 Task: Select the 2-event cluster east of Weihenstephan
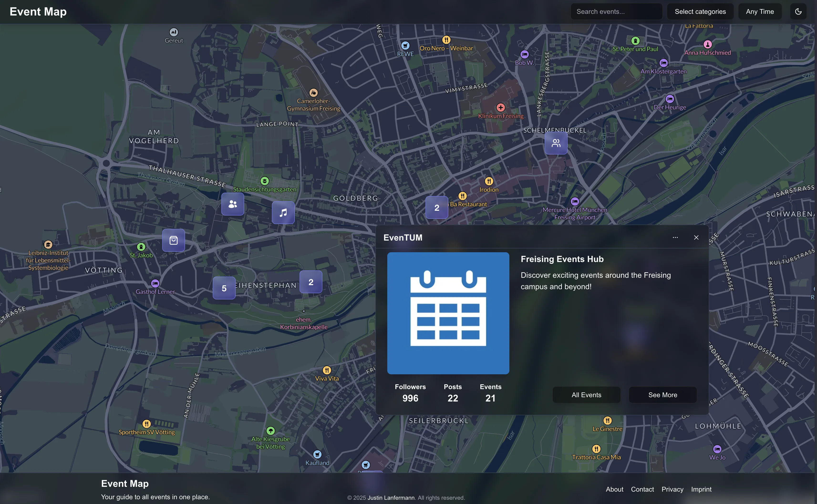pyautogui.click(x=311, y=282)
